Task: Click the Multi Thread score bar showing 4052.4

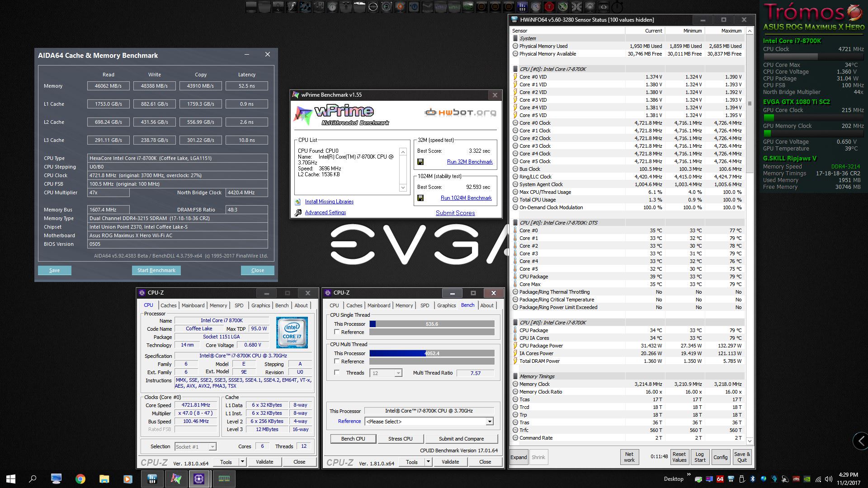Action: 432,353
